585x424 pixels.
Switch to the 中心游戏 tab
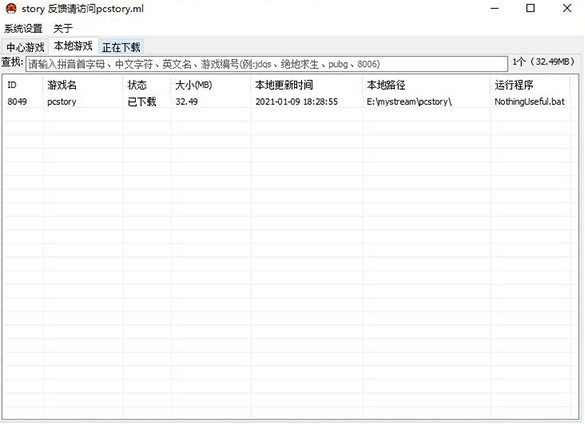tap(25, 47)
